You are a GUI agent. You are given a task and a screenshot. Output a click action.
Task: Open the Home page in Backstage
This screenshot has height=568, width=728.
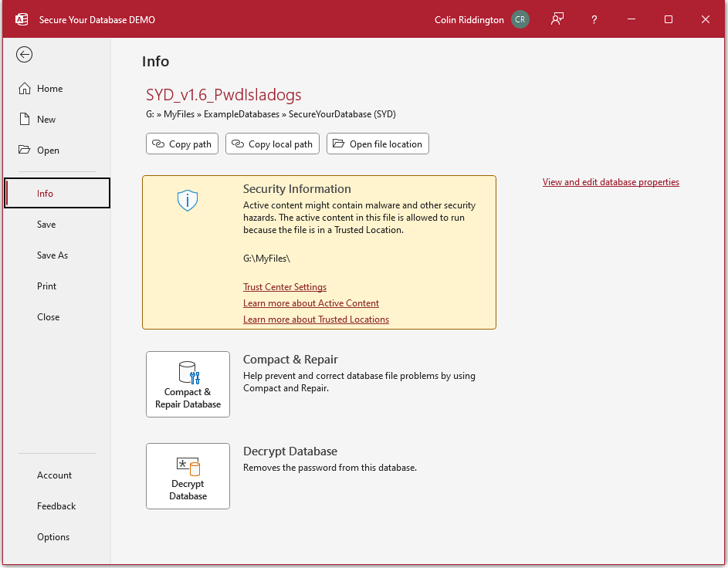(56, 89)
